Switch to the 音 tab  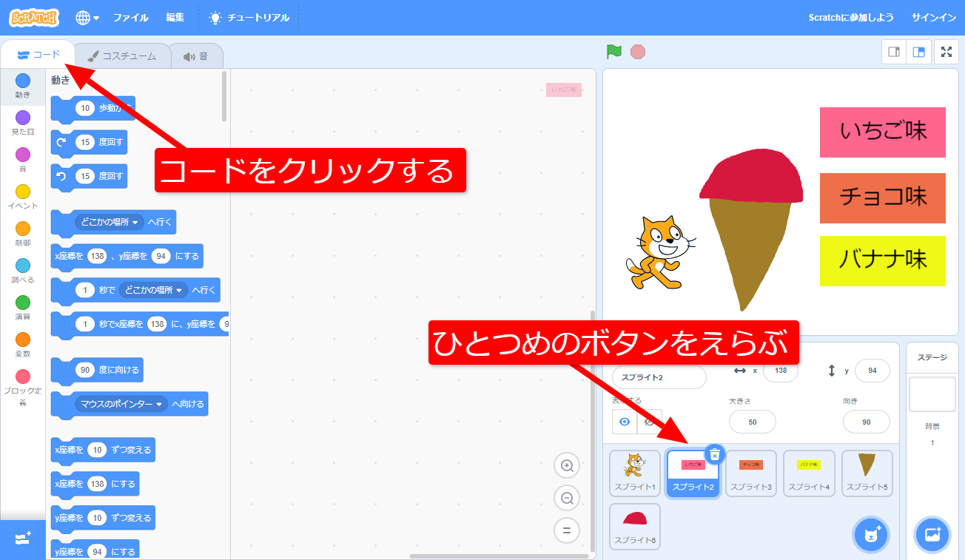tap(196, 55)
